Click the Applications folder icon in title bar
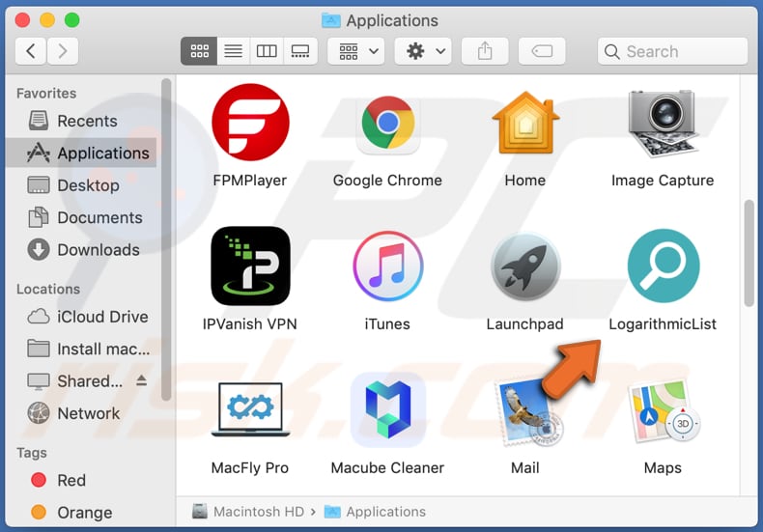 331,20
